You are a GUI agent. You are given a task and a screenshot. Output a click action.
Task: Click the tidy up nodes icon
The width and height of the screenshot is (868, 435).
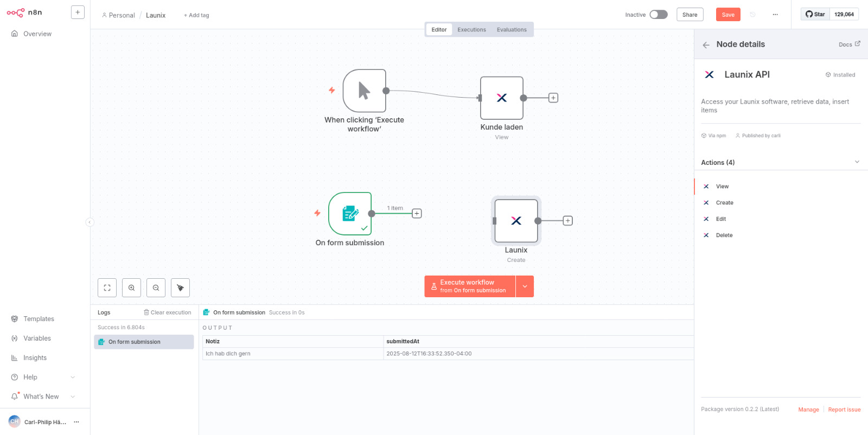pyautogui.click(x=180, y=287)
